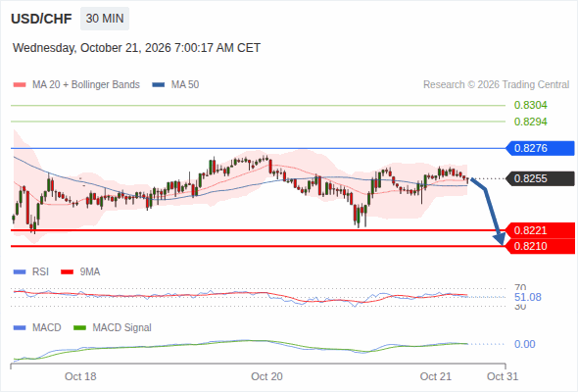Select the USD/CHF pair title

click(x=41, y=19)
